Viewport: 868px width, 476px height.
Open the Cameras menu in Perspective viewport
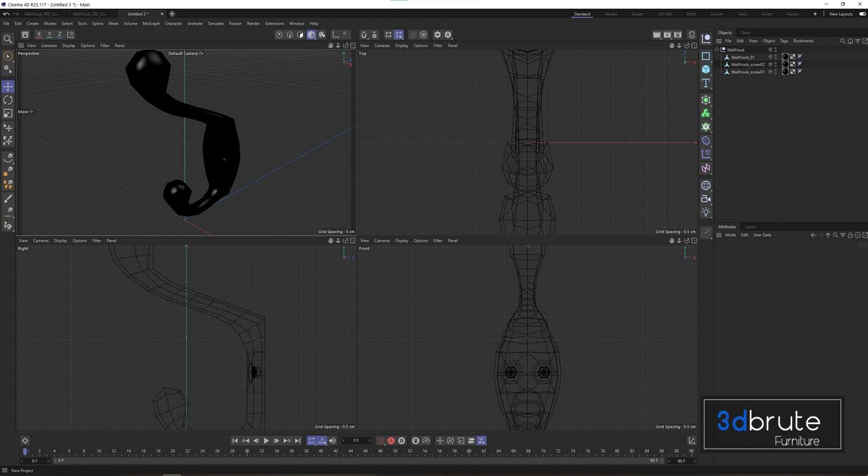[49, 46]
